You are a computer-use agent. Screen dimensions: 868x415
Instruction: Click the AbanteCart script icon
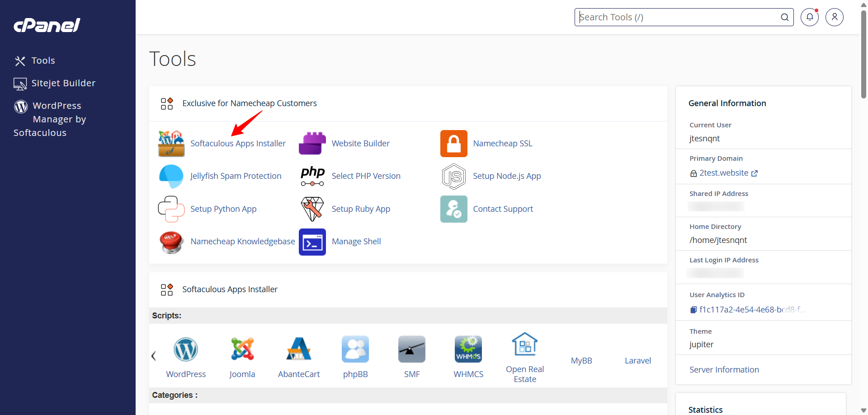coord(299,349)
